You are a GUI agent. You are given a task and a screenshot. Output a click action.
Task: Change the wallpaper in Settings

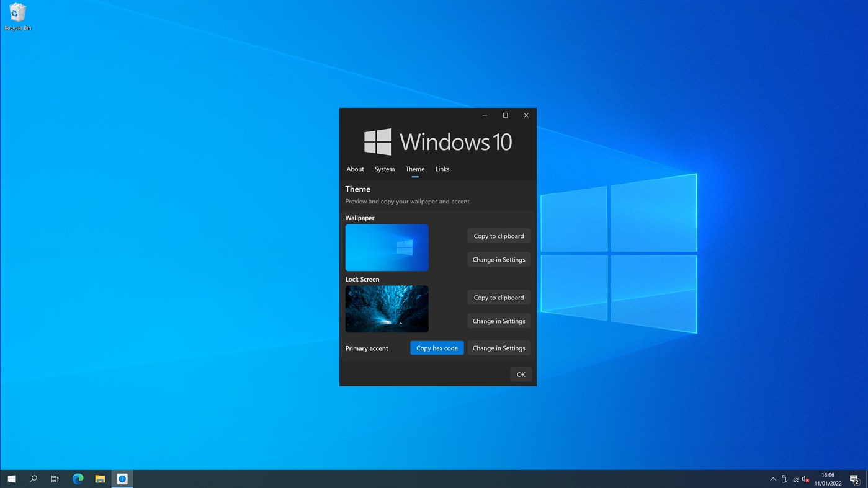tap(498, 259)
